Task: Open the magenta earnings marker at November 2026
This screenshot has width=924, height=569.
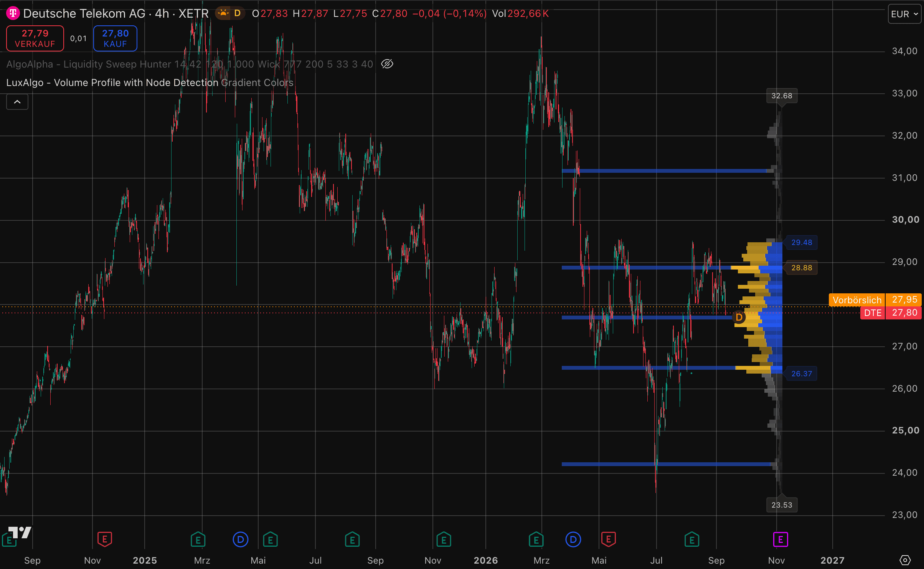Action: 780,539
